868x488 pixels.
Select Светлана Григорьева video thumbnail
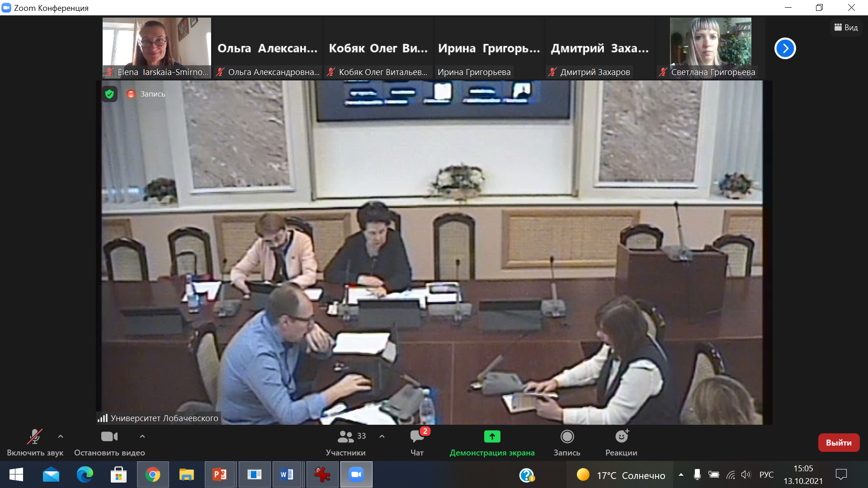[x=710, y=48]
